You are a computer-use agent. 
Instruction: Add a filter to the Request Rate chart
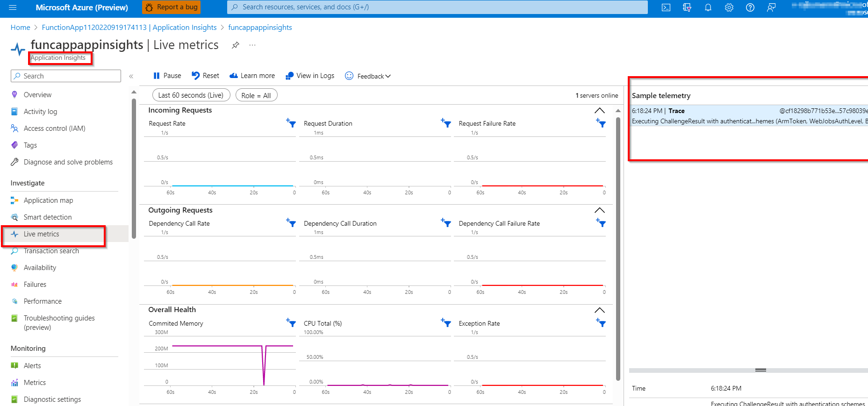[291, 123]
